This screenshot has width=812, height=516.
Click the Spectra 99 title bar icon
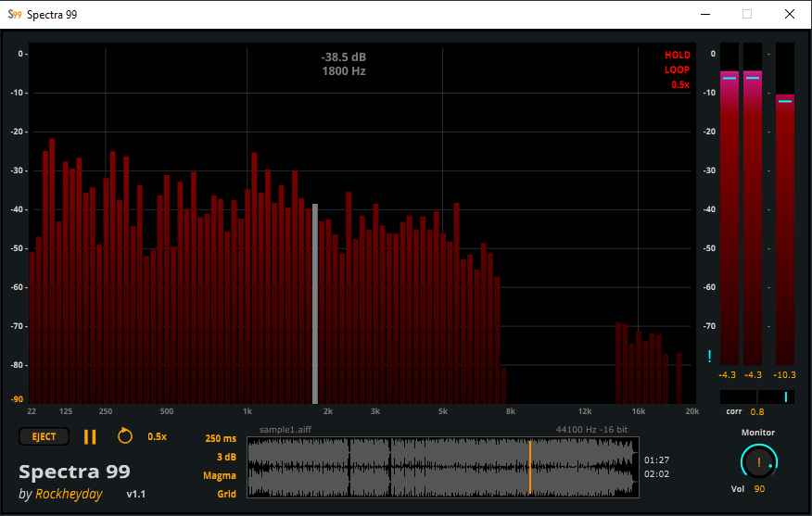tap(15, 15)
